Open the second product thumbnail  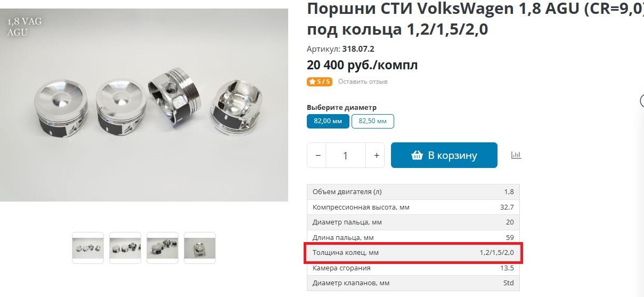point(125,248)
